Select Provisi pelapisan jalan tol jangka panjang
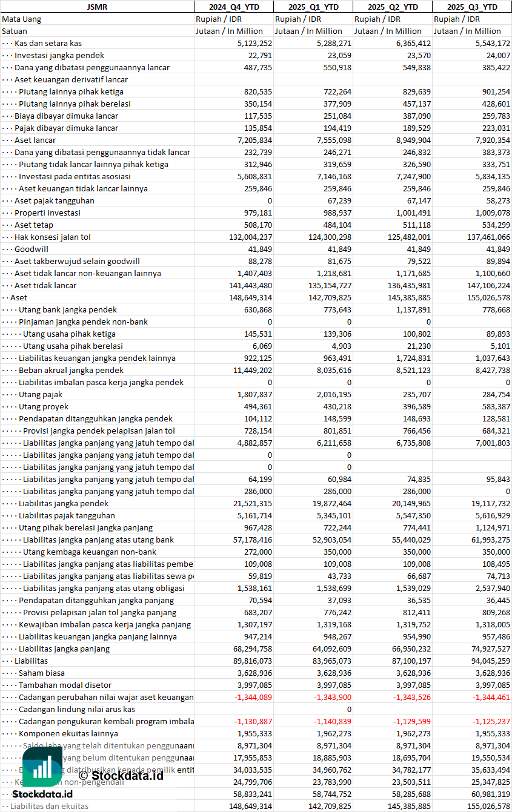The width and height of the screenshot is (512, 812). (100, 612)
